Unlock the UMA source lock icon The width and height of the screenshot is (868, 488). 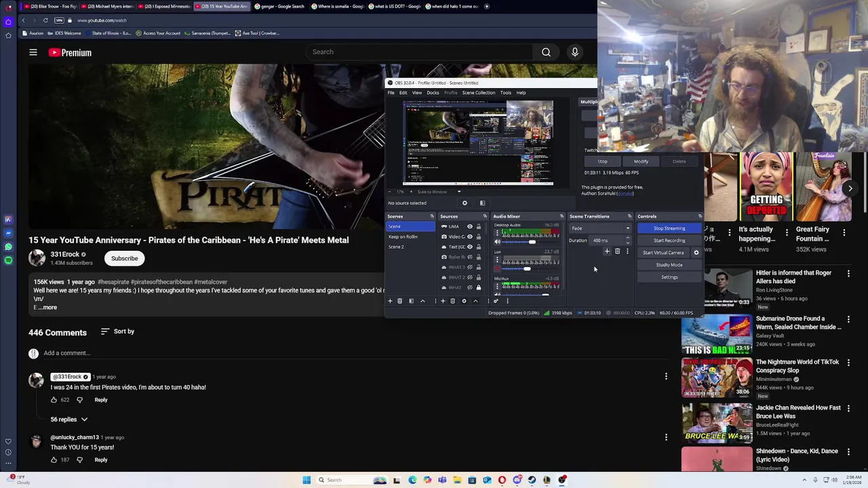tap(478, 226)
